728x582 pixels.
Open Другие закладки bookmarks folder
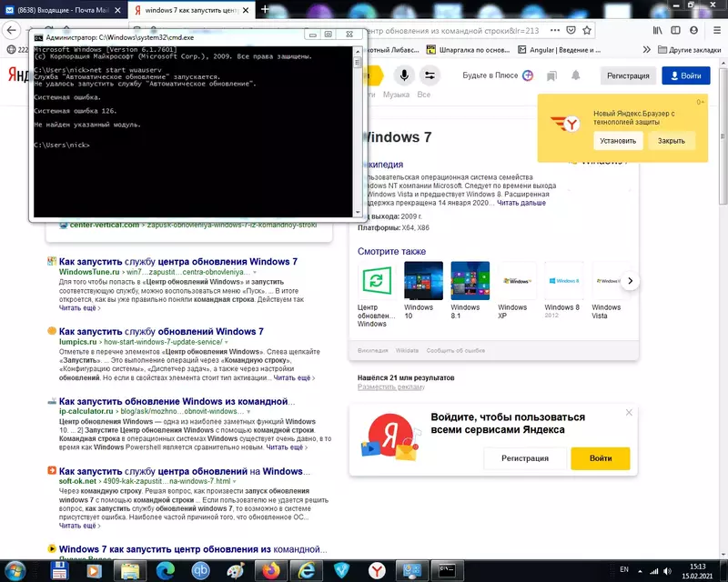pos(690,50)
